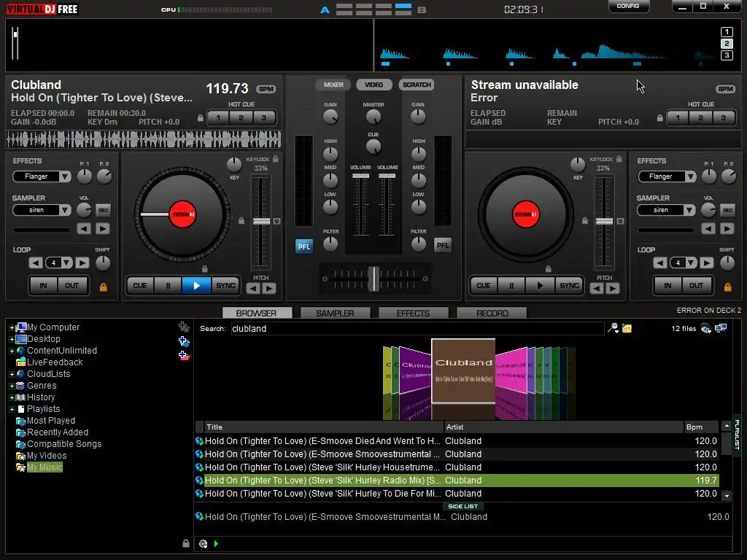Hit CUE on the left deck
This screenshot has height=560, width=747.
click(140, 285)
